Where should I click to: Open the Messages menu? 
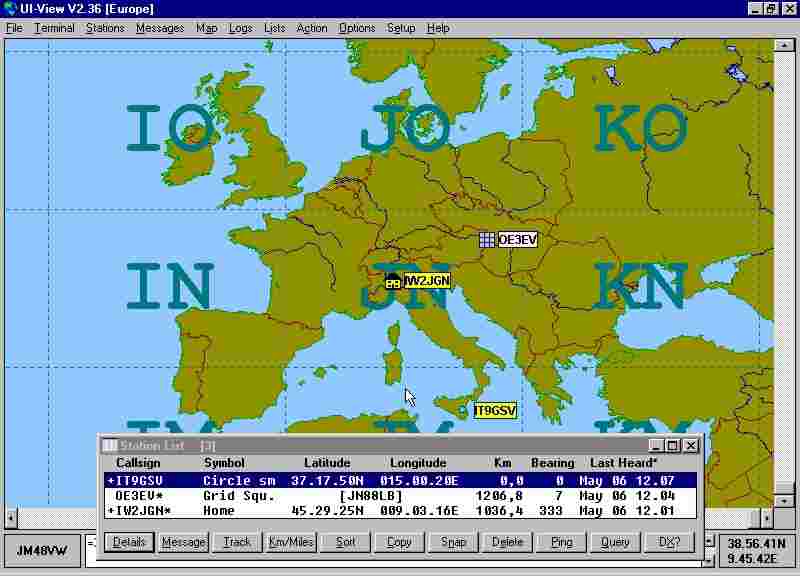tap(160, 28)
